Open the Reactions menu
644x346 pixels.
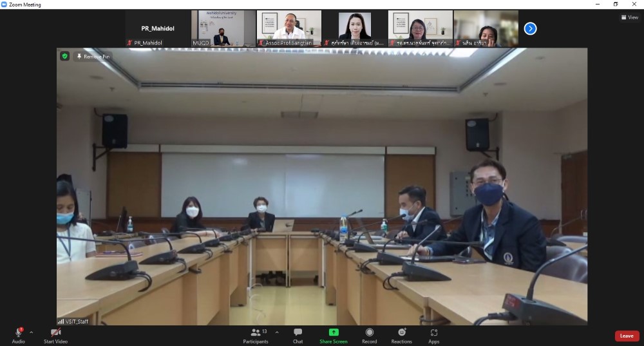click(401, 332)
